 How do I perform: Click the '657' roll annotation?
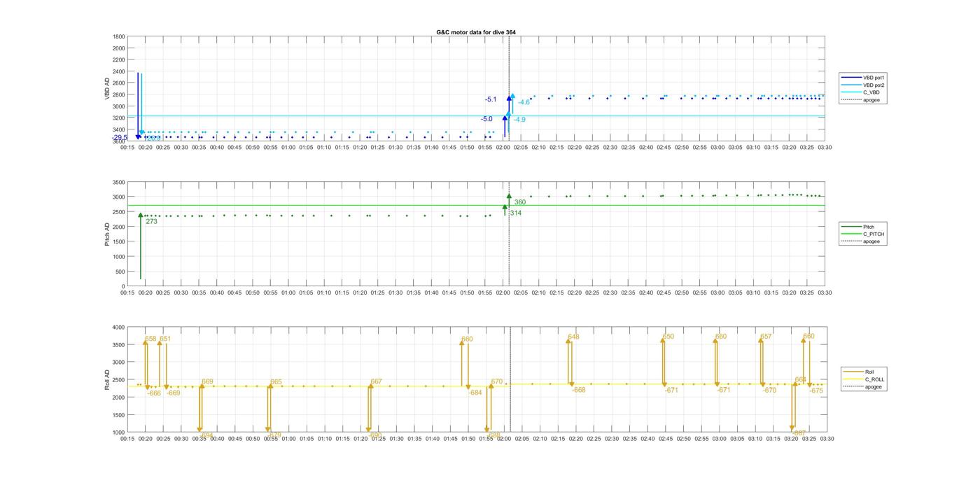(766, 337)
